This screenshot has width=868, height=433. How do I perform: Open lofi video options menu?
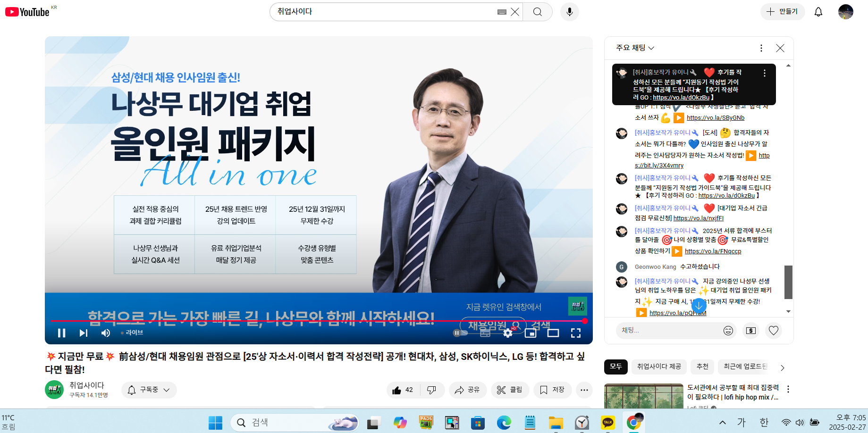788,389
